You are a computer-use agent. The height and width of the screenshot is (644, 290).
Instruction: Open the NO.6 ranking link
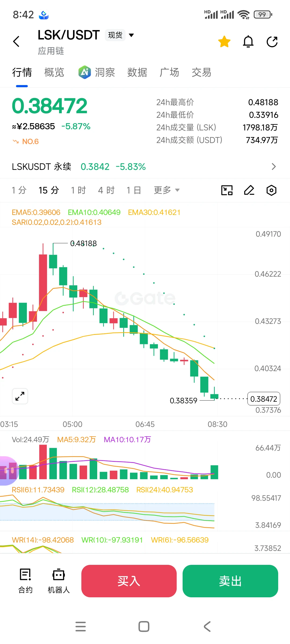point(26,141)
